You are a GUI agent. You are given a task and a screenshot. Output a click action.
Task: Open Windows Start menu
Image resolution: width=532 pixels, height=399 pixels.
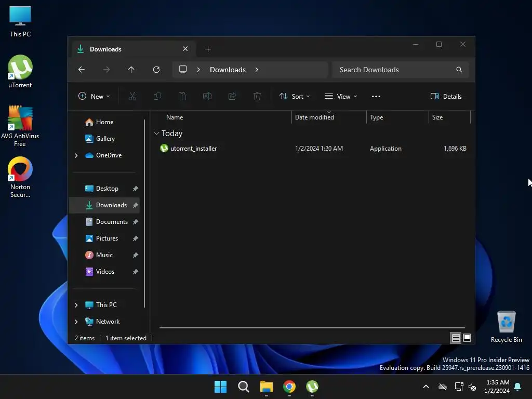click(x=220, y=387)
